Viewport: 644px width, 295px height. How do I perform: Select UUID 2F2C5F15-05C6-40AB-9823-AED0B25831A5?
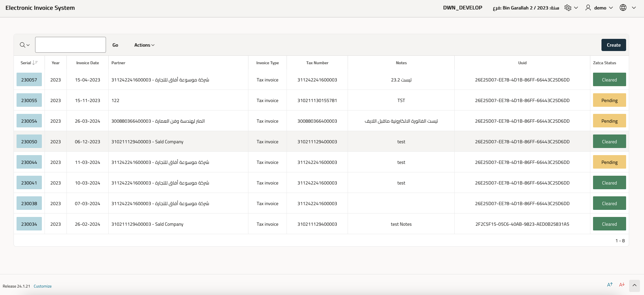[522, 224]
